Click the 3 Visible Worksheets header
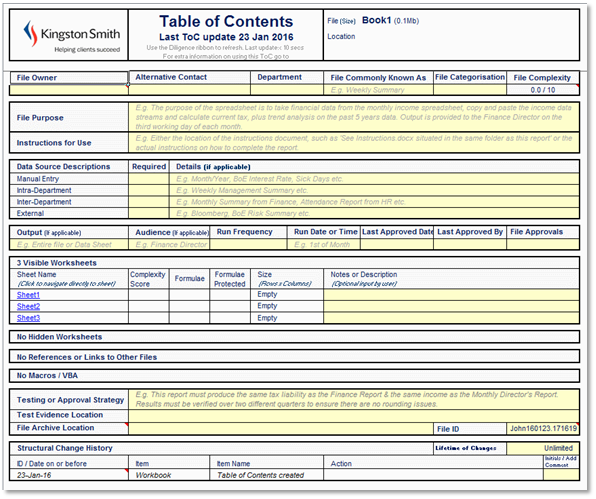The height and width of the screenshot is (499, 596). [x=57, y=263]
